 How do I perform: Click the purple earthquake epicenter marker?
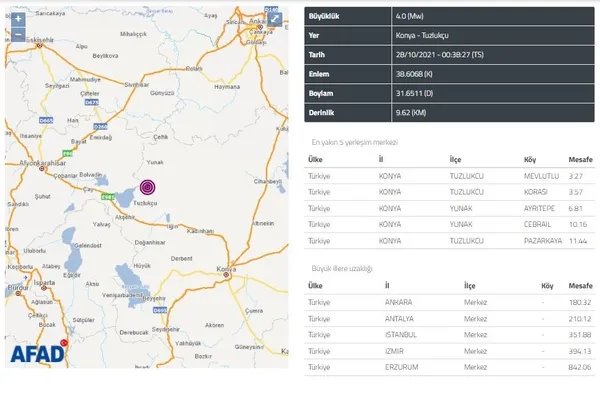tap(147, 187)
